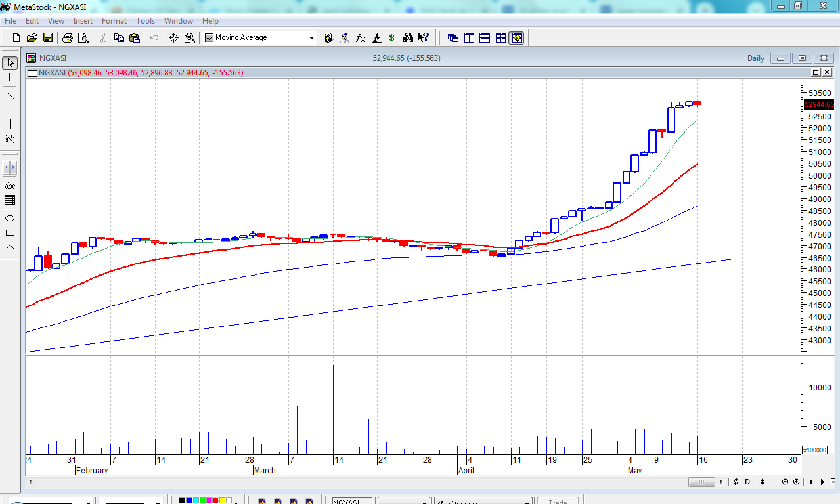Click the horizontal chart scrollbar thumb
The image size is (840, 504).
click(701, 482)
